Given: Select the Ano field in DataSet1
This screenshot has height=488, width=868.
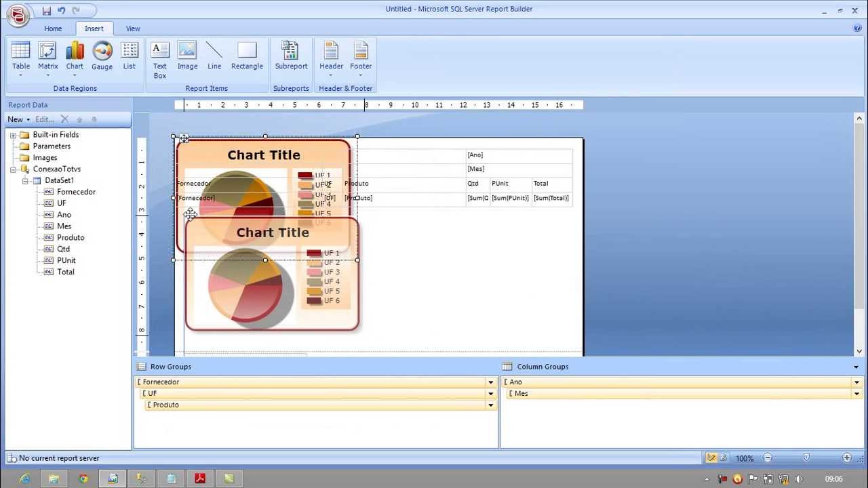Looking at the screenshot, I should click(x=64, y=215).
